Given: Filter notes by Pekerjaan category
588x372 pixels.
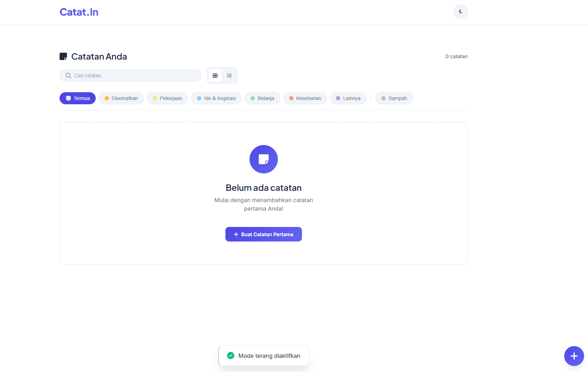Looking at the screenshot, I should click(167, 98).
